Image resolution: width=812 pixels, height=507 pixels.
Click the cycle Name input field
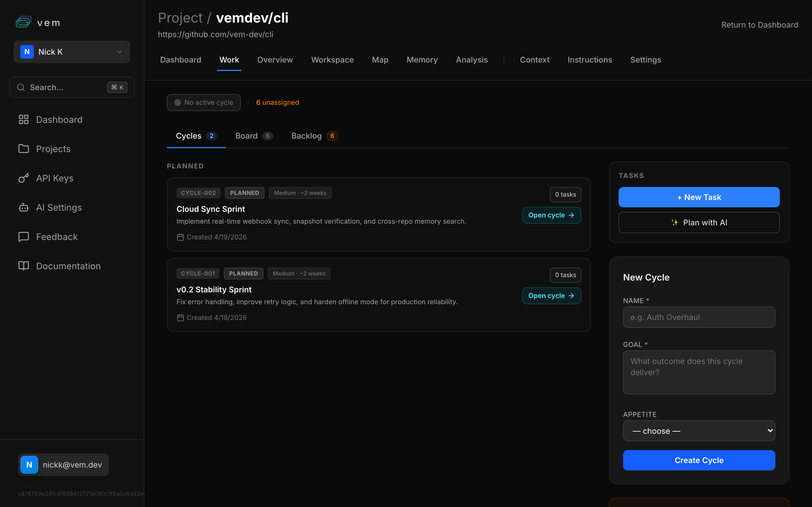pos(699,317)
